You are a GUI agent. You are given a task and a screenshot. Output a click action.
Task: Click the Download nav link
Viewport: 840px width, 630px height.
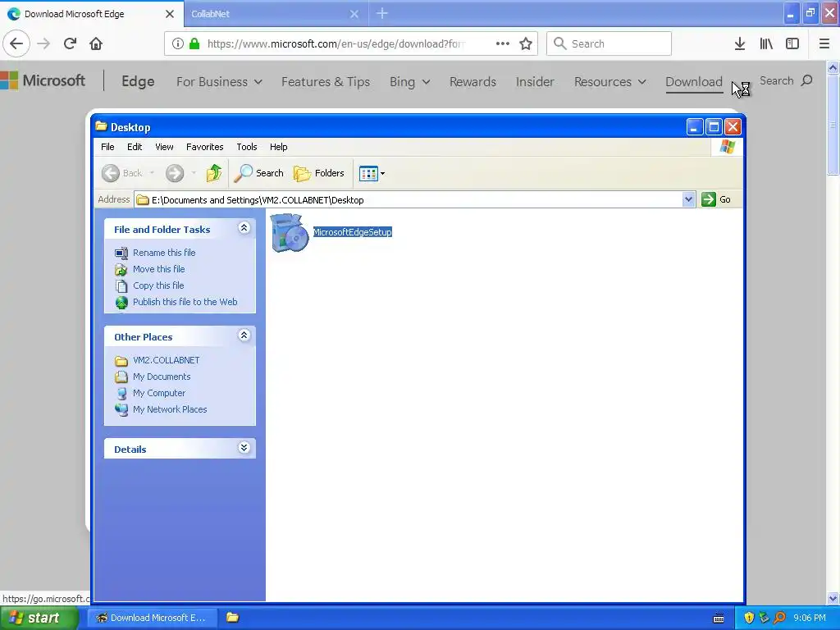[x=694, y=82]
